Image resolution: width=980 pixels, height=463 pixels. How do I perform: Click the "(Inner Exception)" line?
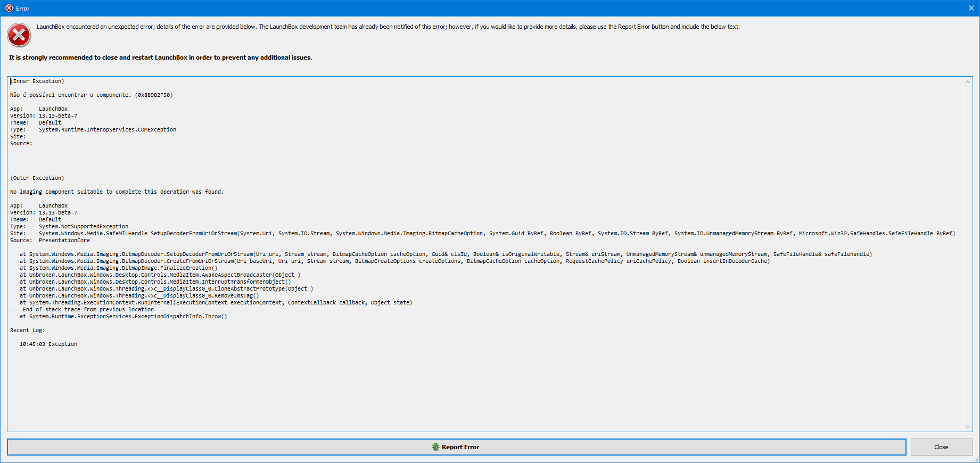(x=37, y=81)
